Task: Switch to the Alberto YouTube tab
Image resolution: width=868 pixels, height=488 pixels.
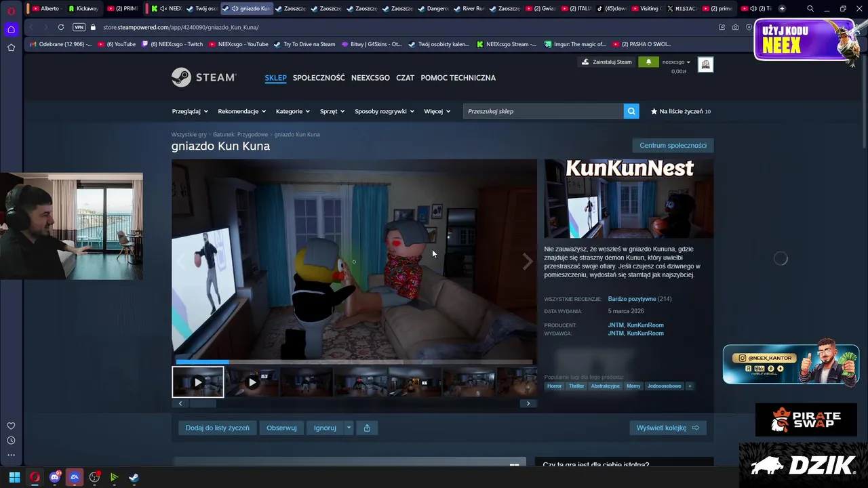Action: 46,8
